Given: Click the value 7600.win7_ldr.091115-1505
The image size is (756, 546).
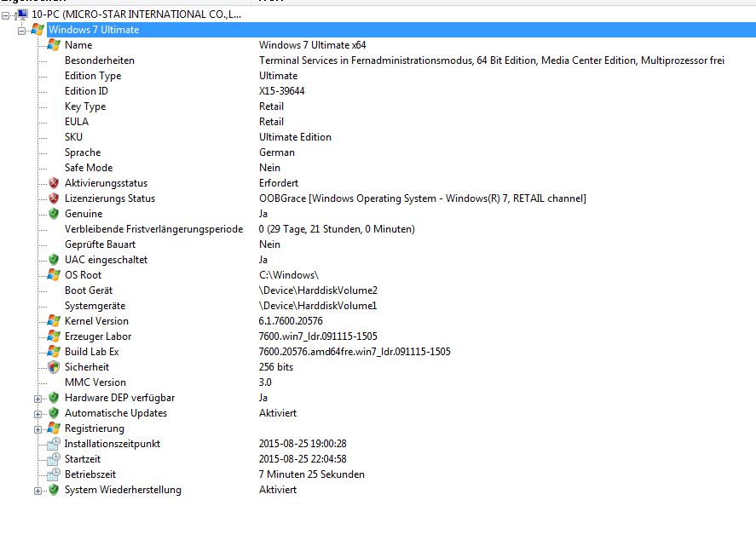Looking at the screenshot, I should coord(318,336).
